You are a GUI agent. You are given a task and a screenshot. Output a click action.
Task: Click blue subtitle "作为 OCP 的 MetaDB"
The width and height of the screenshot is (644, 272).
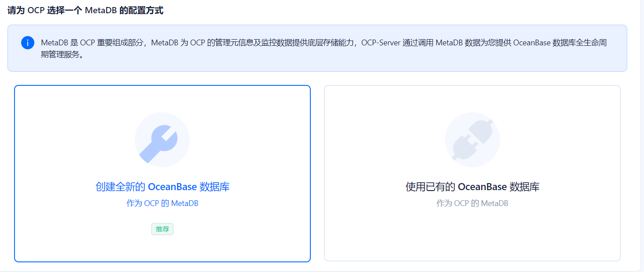(x=162, y=203)
